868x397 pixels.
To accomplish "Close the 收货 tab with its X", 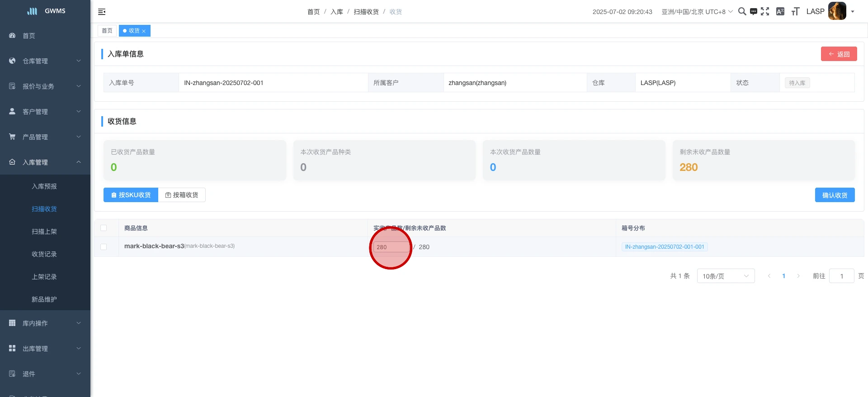I will pos(144,31).
